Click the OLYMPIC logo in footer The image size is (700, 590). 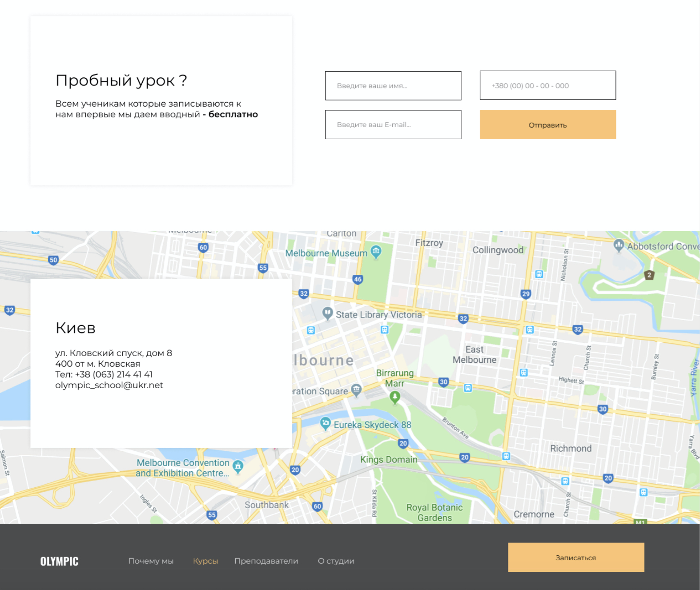(59, 562)
